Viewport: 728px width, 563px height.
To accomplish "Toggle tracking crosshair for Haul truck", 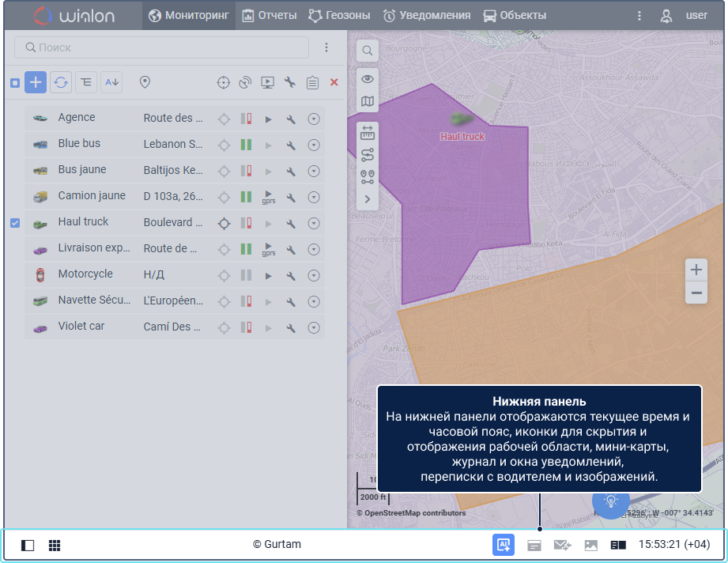I will [224, 224].
